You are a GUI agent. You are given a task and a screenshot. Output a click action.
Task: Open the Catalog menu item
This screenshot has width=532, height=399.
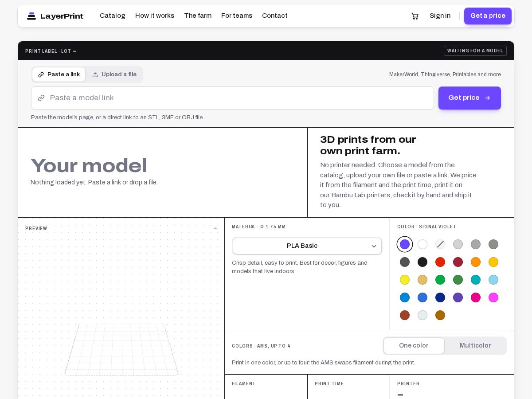pos(113,16)
